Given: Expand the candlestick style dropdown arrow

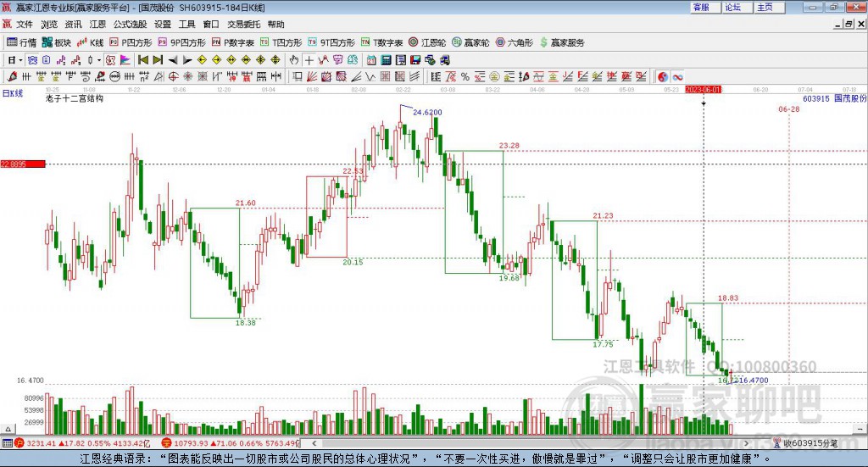Looking at the screenshot, I should (99, 60).
